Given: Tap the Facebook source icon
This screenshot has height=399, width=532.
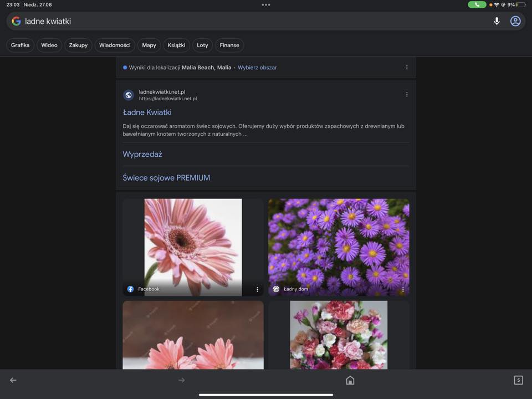Looking at the screenshot, I should pos(130,289).
